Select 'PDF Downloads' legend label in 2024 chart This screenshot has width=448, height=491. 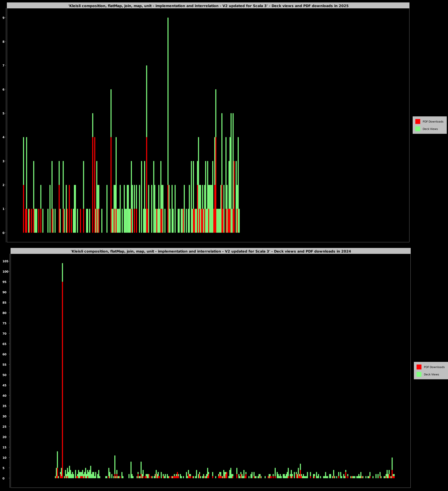coord(434,367)
